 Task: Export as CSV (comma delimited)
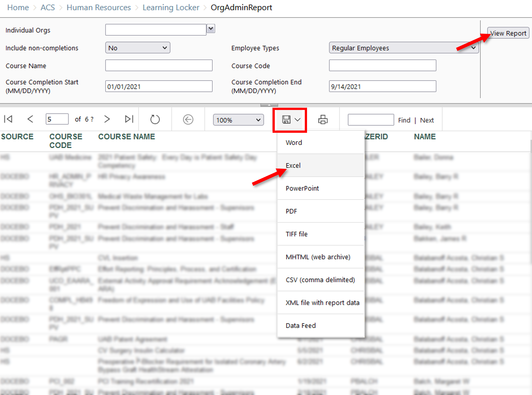(x=320, y=280)
